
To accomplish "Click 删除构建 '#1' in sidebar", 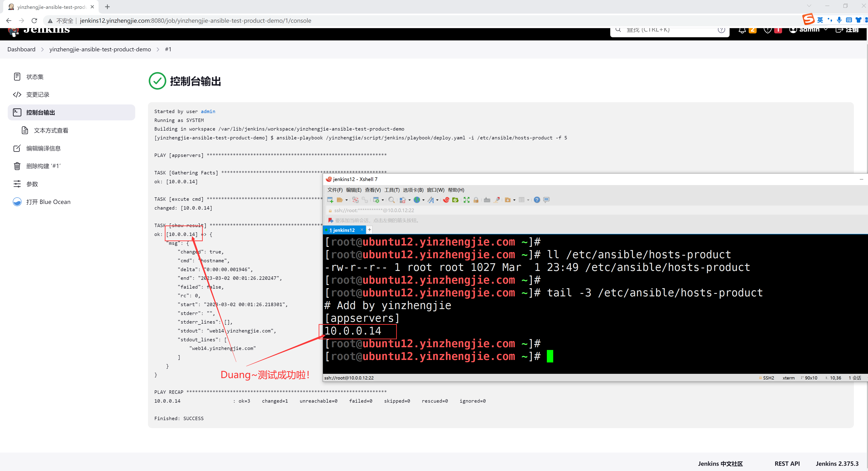I will click(x=43, y=166).
